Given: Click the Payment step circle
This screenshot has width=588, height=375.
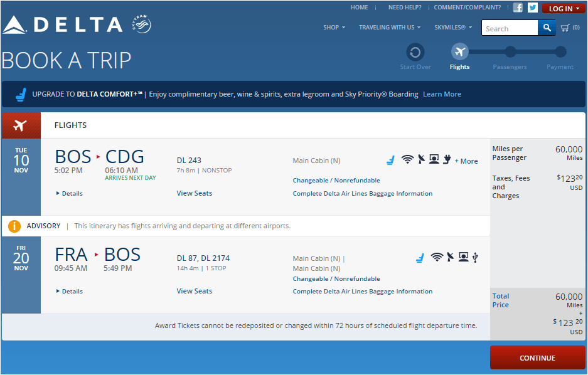Looking at the screenshot, I should pos(560,52).
